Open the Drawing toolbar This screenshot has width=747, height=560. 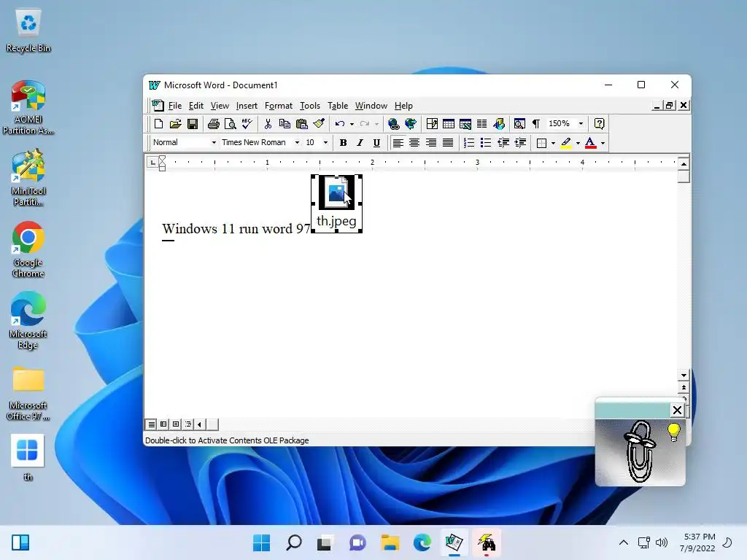tap(499, 124)
